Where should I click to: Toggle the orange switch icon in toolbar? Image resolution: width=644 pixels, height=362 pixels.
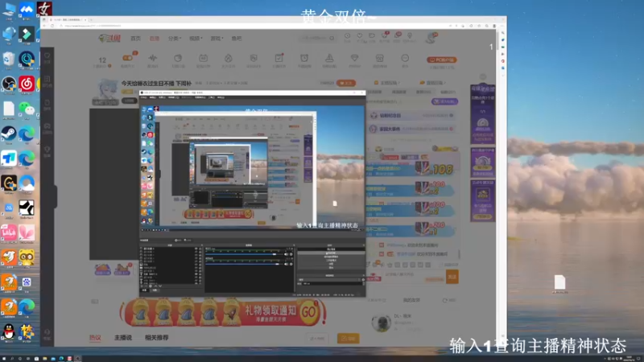coord(127,58)
